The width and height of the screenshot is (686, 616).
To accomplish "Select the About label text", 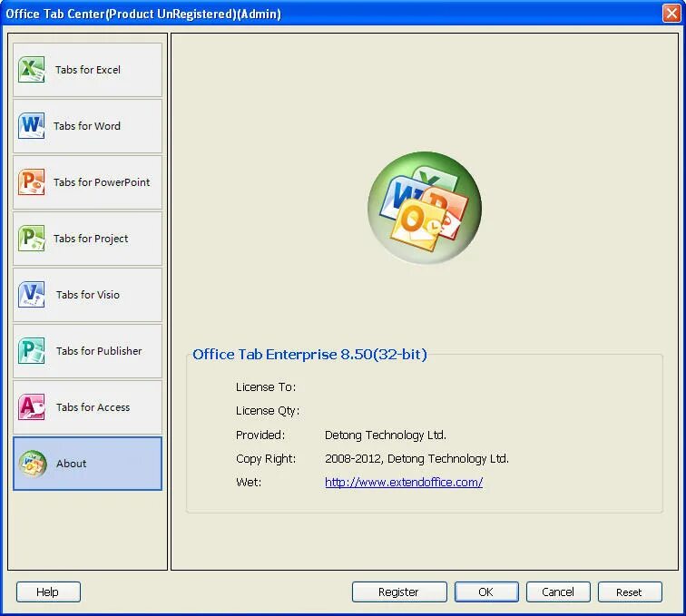I will point(72,464).
